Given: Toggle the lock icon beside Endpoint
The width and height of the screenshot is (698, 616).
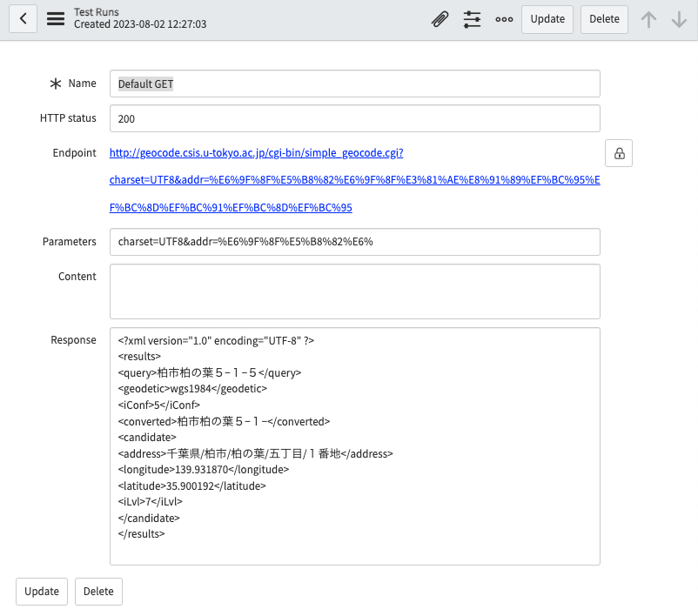Looking at the screenshot, I should pos(619,152).
